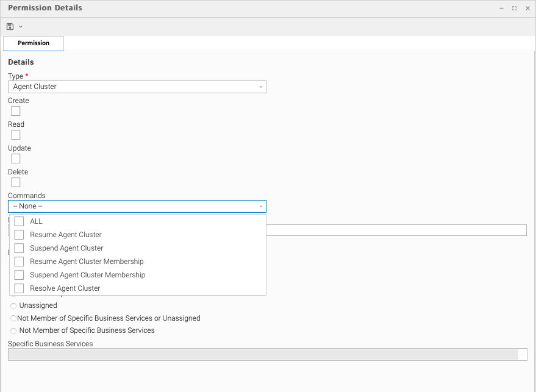Screen dimensions: 536x392
Task: Check the Update permission checkbox
Action: [16, 159]
